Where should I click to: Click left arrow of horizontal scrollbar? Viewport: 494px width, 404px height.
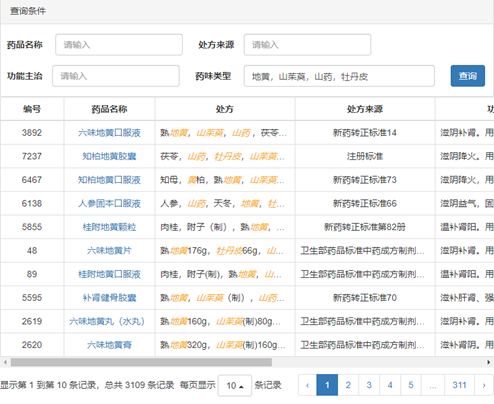point(5,362)
